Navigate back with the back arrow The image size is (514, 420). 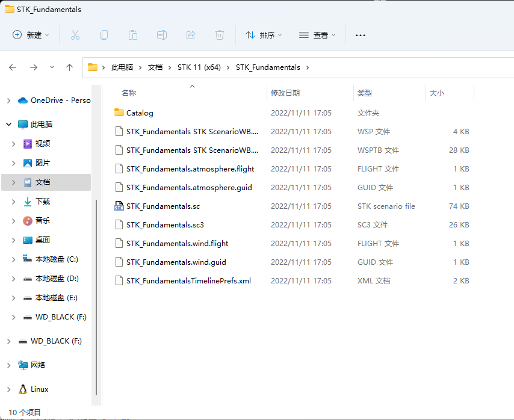pyautogui.click(x=13, y=67)
